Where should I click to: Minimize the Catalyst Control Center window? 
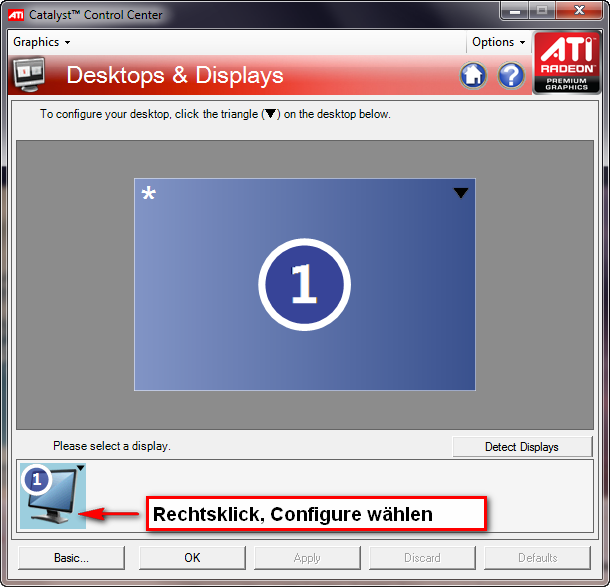pyautogui.click(x=515, y=11)
